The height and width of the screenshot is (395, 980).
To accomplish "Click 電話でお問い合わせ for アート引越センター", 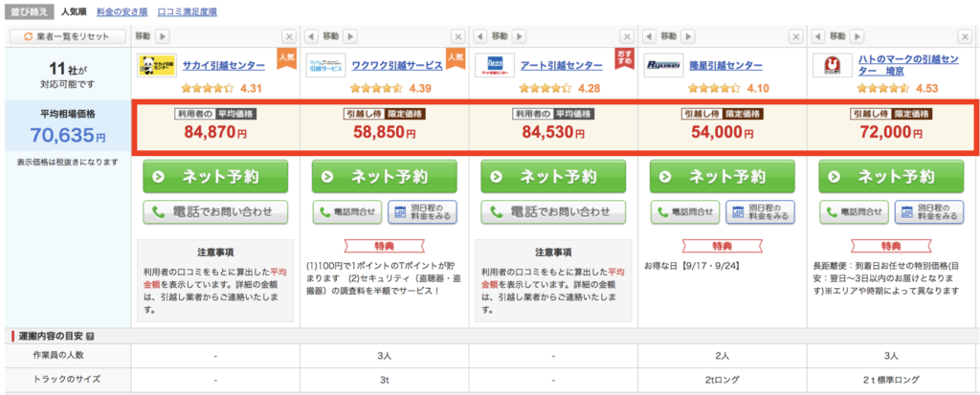I will [553, 212].
